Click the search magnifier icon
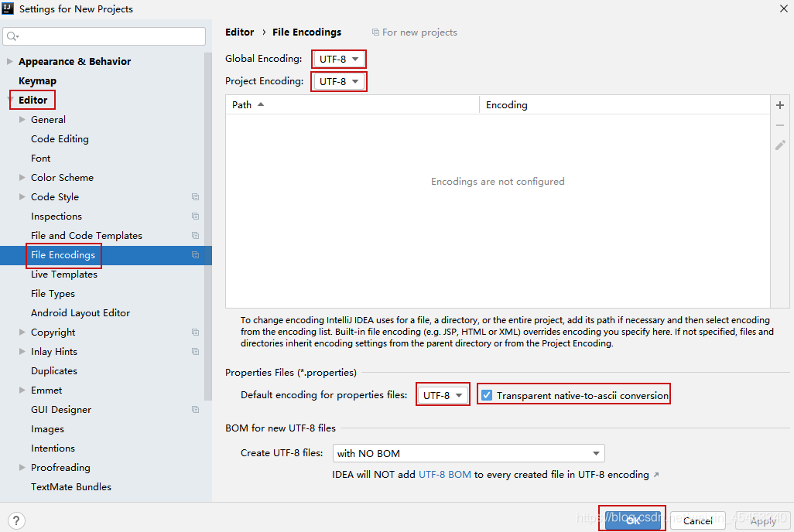This screenshot has width=794, height=532. coord(12,36)
